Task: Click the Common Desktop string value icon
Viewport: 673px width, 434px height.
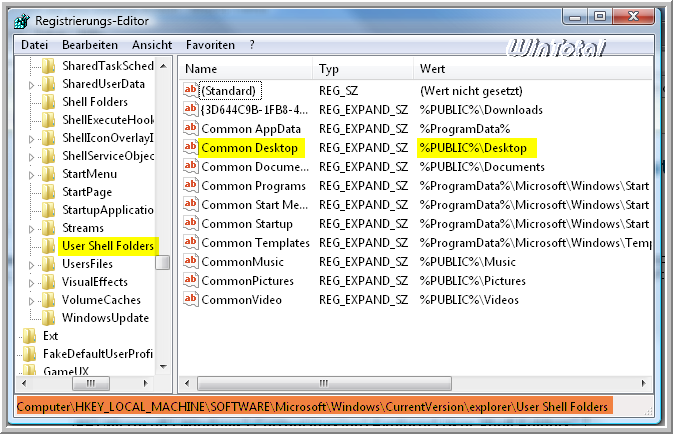Action: 191,147
